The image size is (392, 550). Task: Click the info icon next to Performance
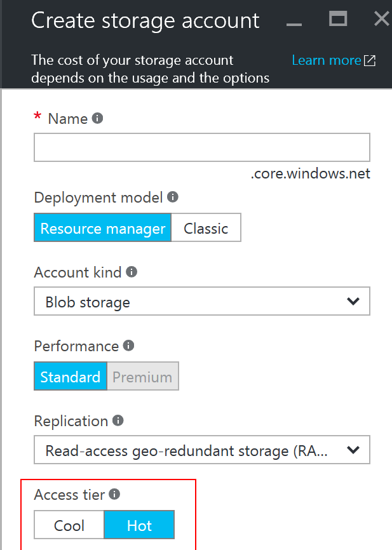pos(128,345)
